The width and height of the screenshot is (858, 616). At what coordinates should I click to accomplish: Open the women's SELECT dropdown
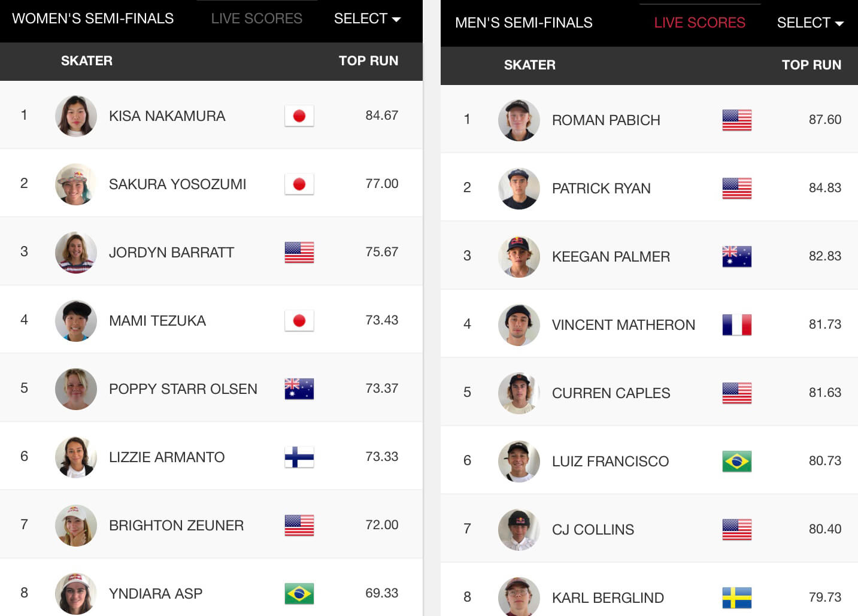coord(367,19)
